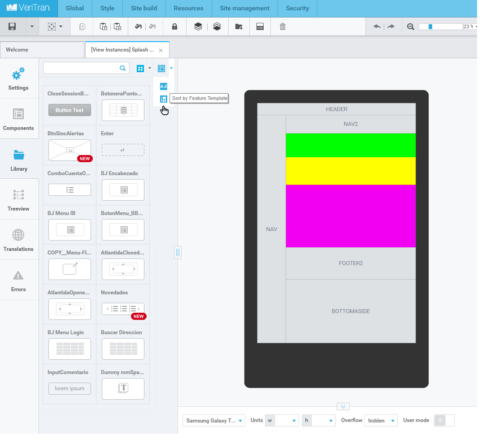Toggle the User mode switch

[x=444, y=420]
